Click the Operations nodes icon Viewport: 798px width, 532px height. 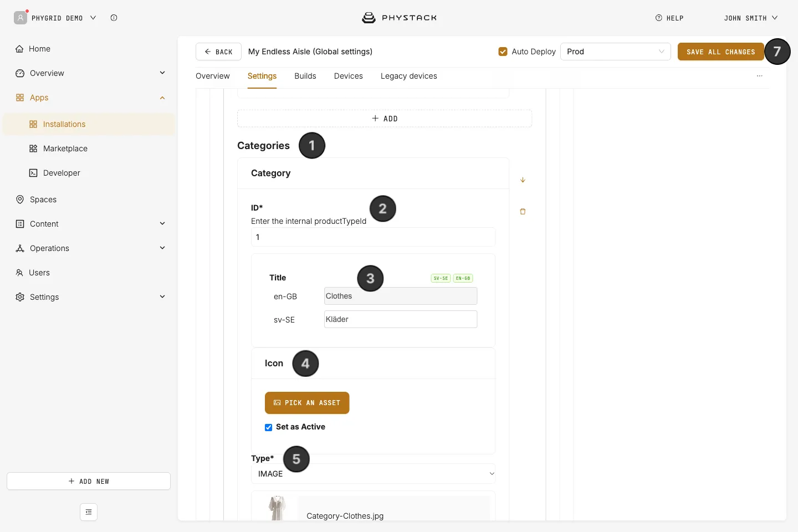(x=20, y=248)
